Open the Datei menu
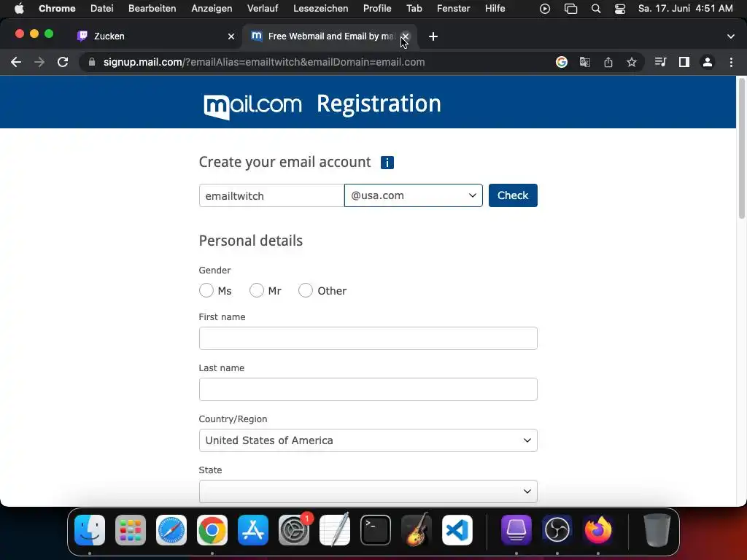This screenshot has width=747, height=560. (x=102, y=9)
